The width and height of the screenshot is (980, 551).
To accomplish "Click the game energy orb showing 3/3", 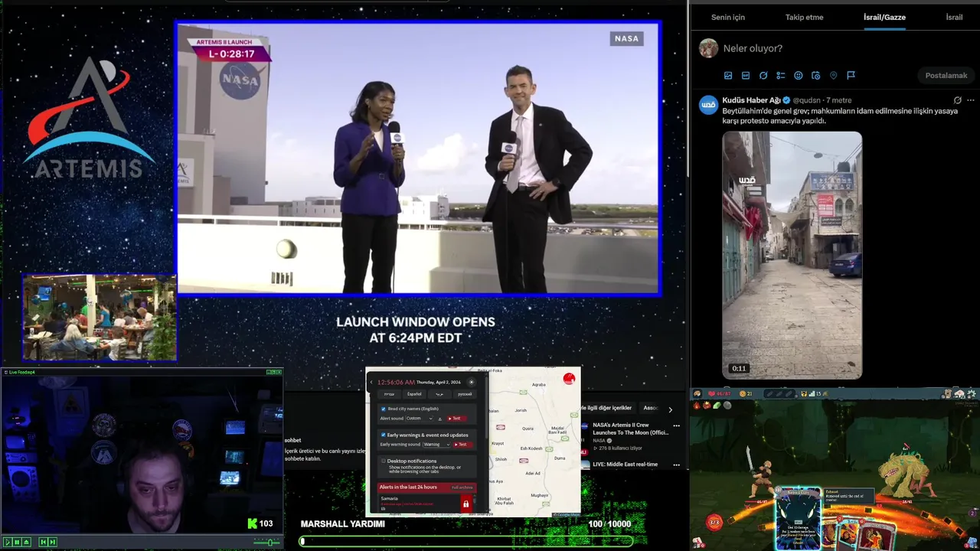I will point(714,523).
